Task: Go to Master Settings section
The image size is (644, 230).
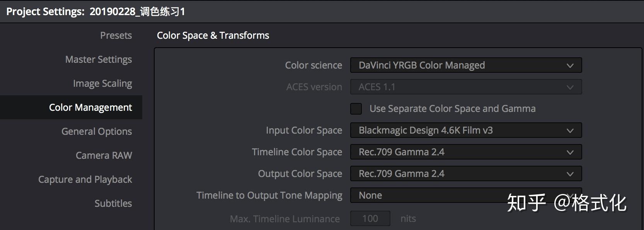Action: click(98, 60)
